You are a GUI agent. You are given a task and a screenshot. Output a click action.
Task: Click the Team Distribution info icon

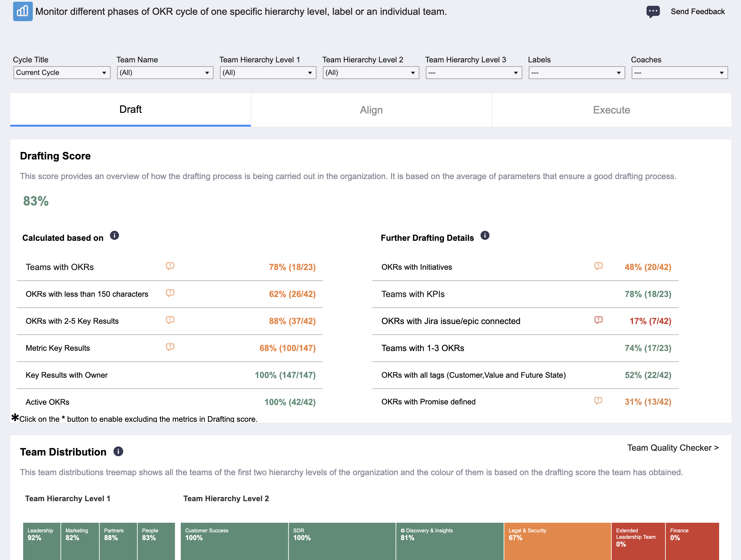pos(118,451)
